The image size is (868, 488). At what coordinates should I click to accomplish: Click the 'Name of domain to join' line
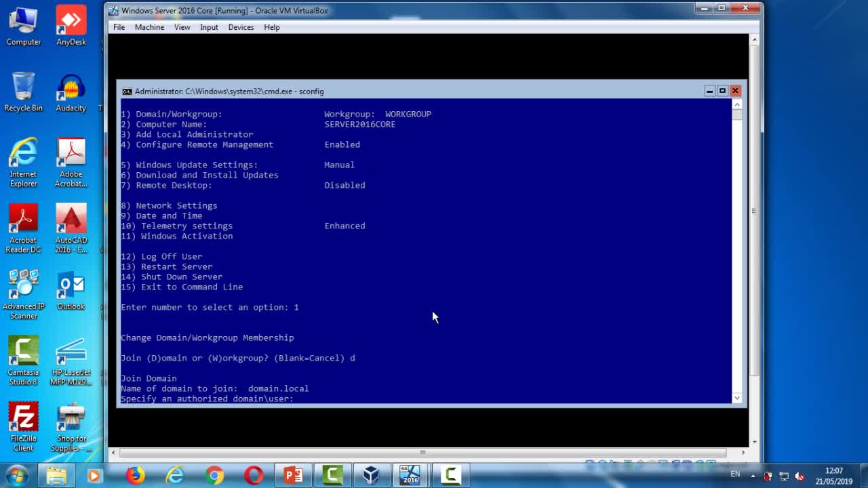pyautogui.click(x=215, y=388)
